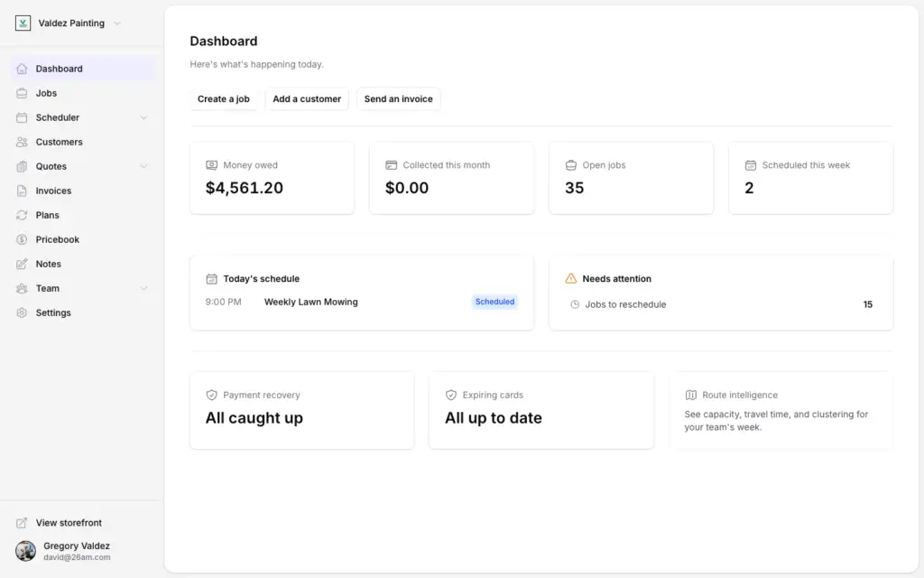Expand the Team submenu chevron

point(143,288)
